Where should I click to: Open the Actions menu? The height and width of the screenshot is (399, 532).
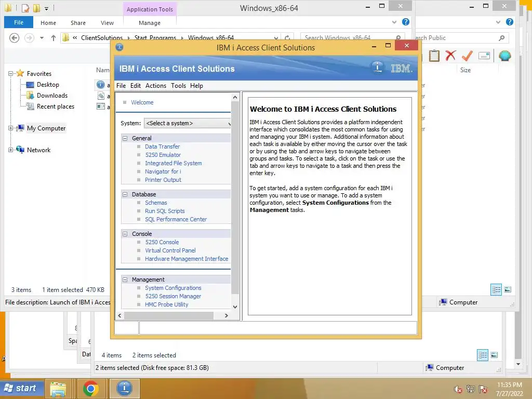pos(156,86)
